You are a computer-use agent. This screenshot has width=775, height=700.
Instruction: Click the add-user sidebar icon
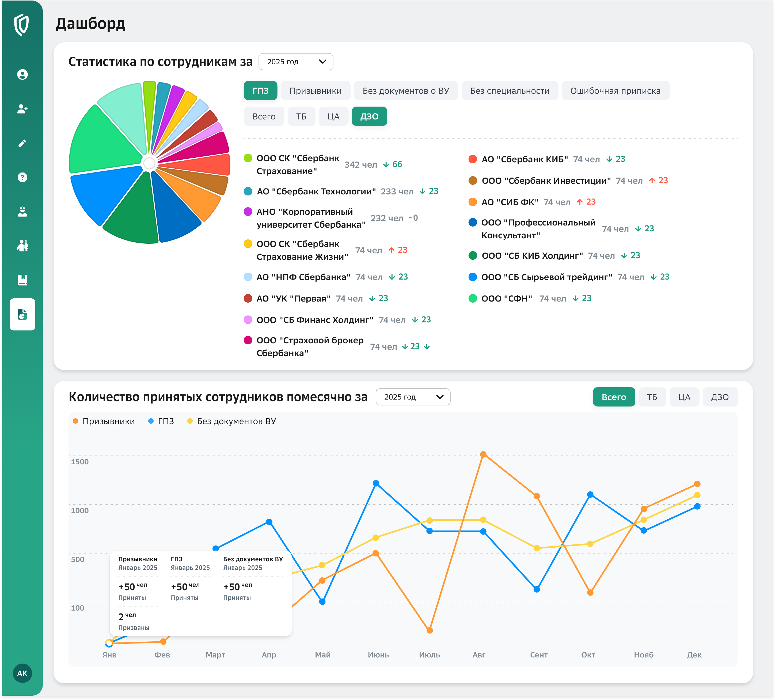click(22, 109)
